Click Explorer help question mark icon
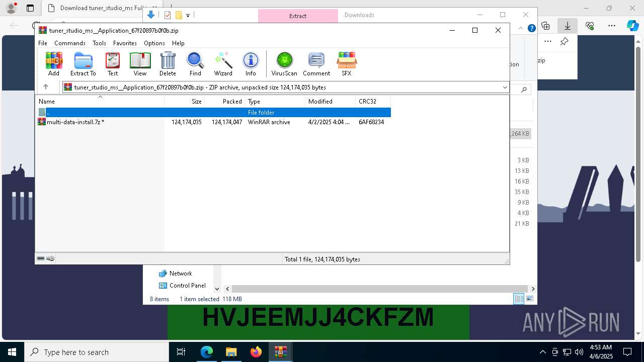The width and height of the screenshot is (644, 362). click(531, 28)
